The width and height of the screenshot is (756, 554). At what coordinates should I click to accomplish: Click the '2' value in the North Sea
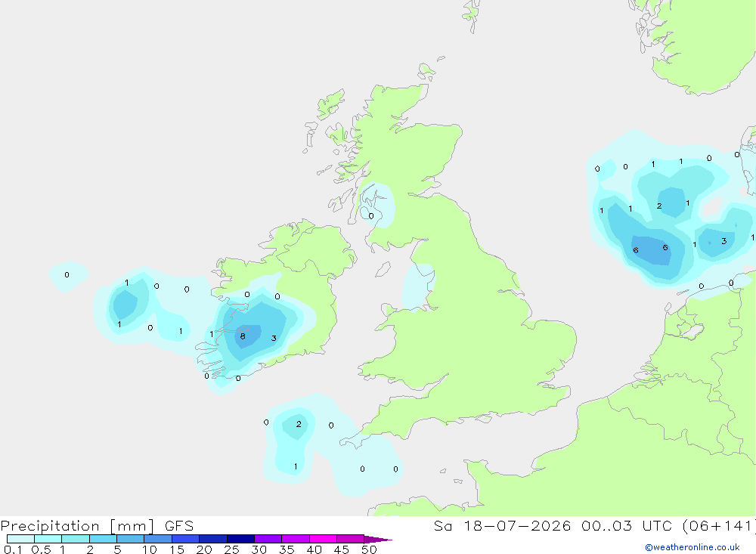coord(659,206)
